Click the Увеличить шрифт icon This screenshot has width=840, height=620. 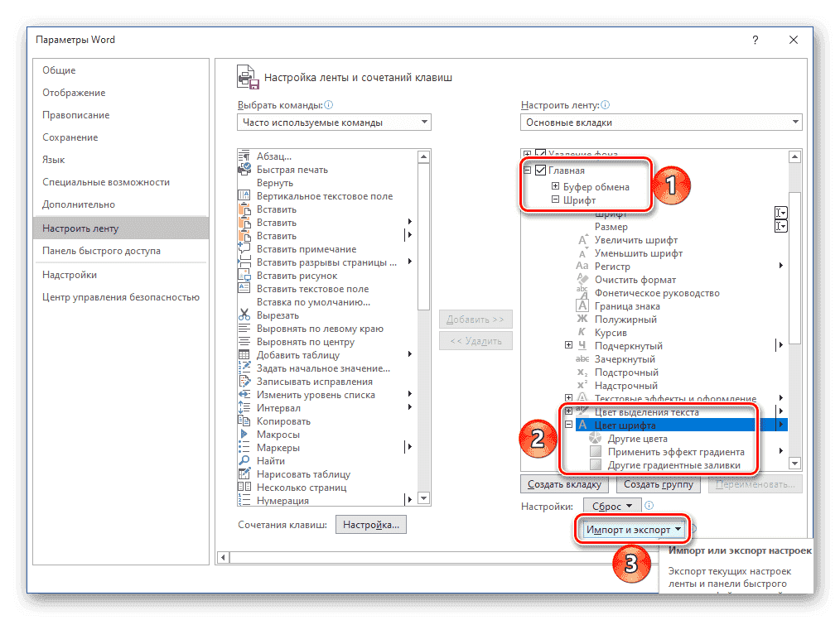pos(582,240)
